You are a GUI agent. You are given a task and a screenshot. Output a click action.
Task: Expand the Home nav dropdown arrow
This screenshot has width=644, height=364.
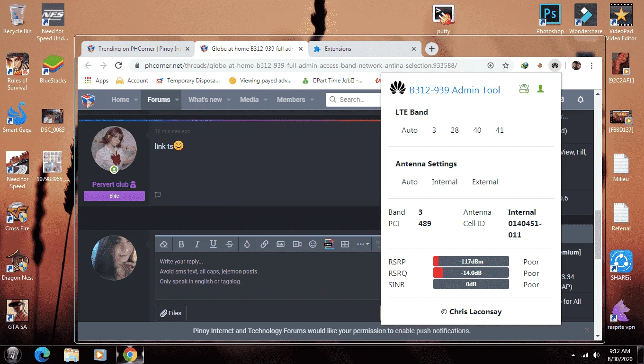(136, 100)
